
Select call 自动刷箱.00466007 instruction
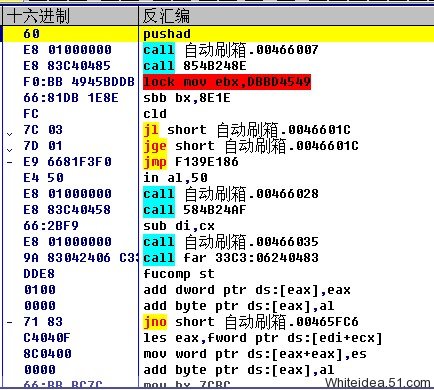(x=231, y=50)
